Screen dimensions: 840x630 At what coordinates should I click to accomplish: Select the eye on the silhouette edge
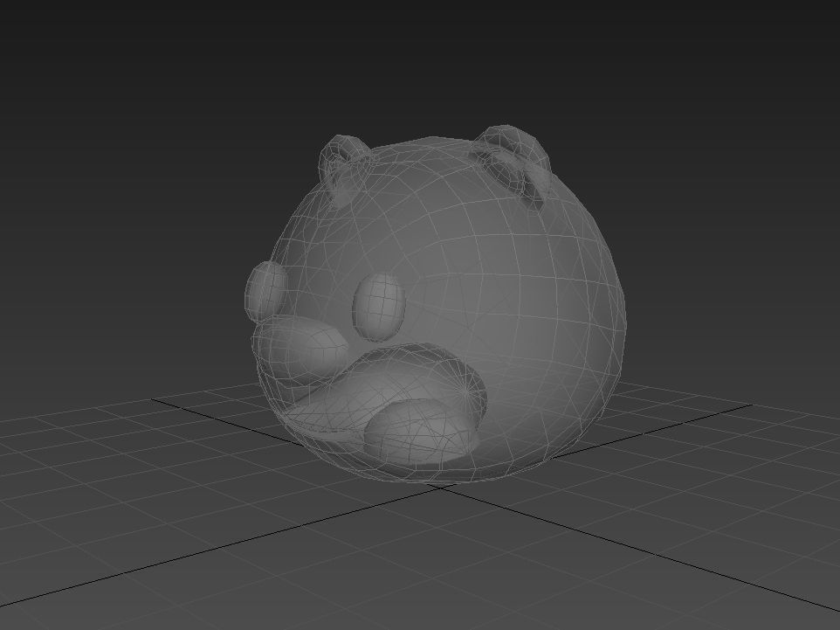266,291
